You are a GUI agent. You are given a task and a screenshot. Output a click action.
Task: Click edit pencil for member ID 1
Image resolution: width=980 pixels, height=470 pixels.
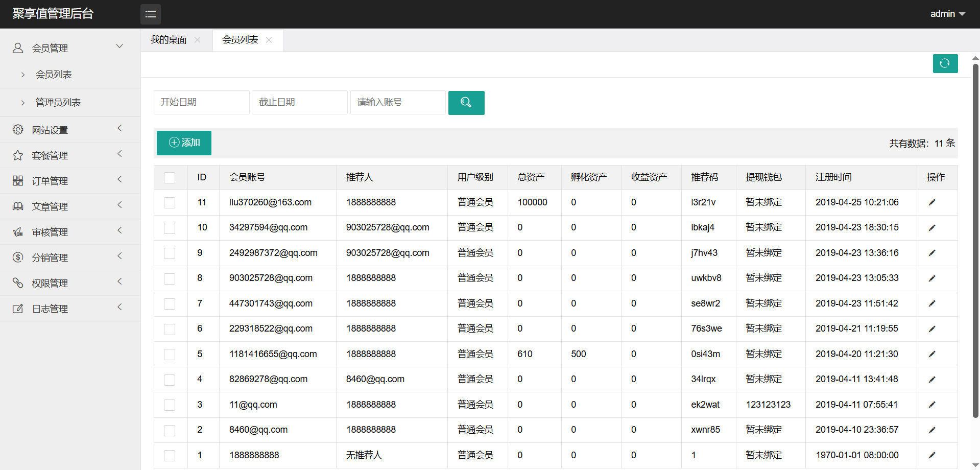[x=931, y=455]
